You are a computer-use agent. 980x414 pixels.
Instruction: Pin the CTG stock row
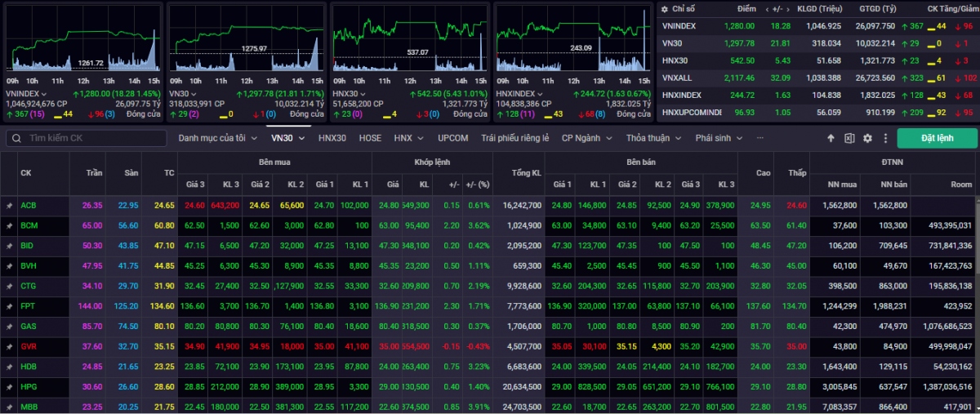10,286
